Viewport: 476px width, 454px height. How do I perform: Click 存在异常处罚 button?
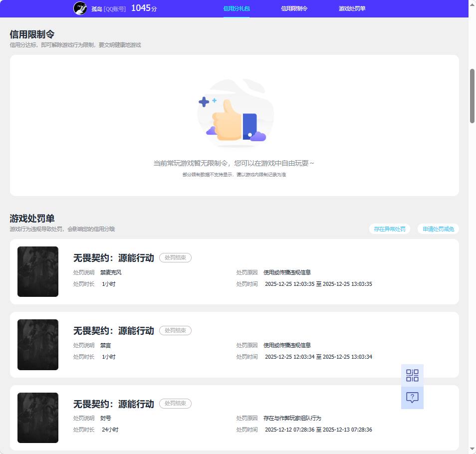pyautogui.click(x=390, y=229)
